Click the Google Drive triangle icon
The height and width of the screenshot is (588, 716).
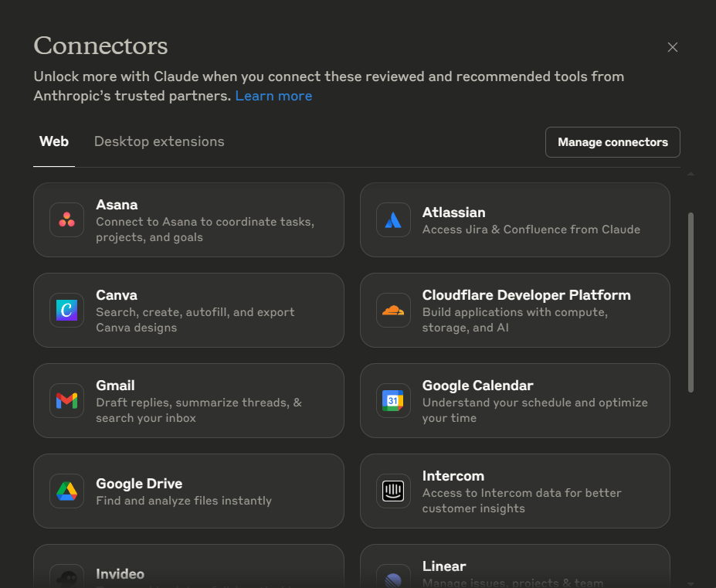tap(66, 491)
